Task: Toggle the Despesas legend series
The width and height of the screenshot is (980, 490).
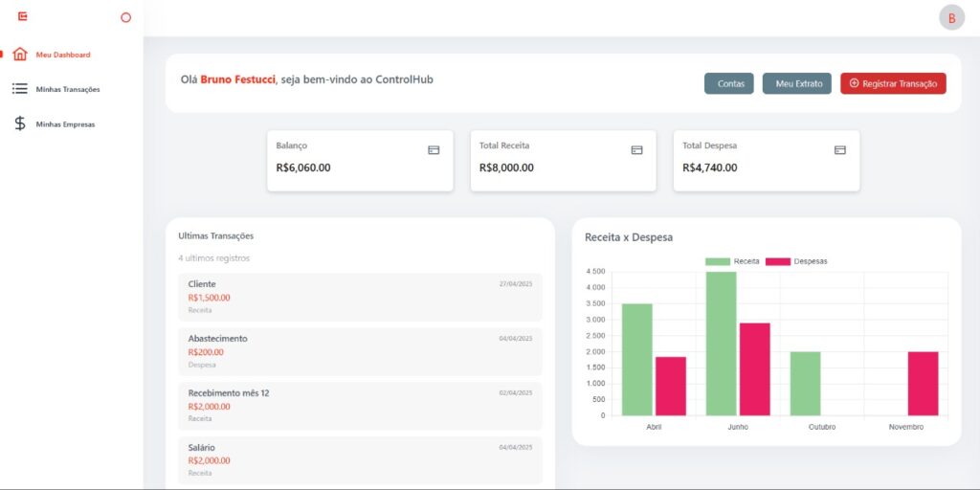Action: click(x=796, y=261)
